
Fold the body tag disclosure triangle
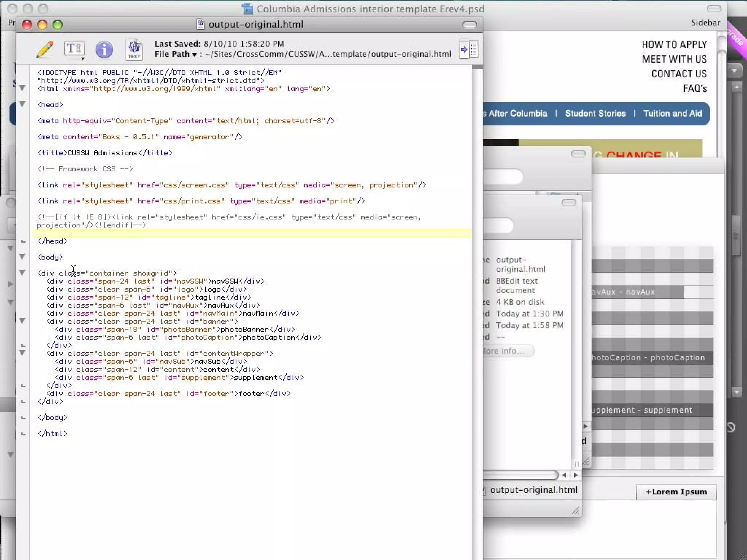point(22,257)
